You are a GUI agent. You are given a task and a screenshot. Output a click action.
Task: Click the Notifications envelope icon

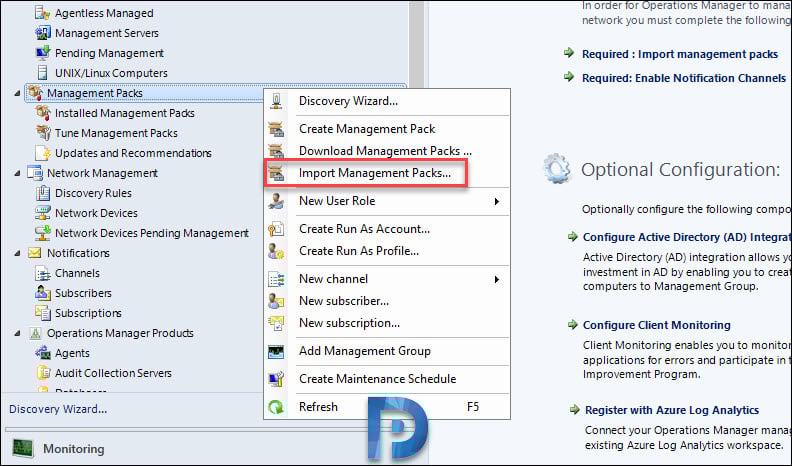click(35, 252)
